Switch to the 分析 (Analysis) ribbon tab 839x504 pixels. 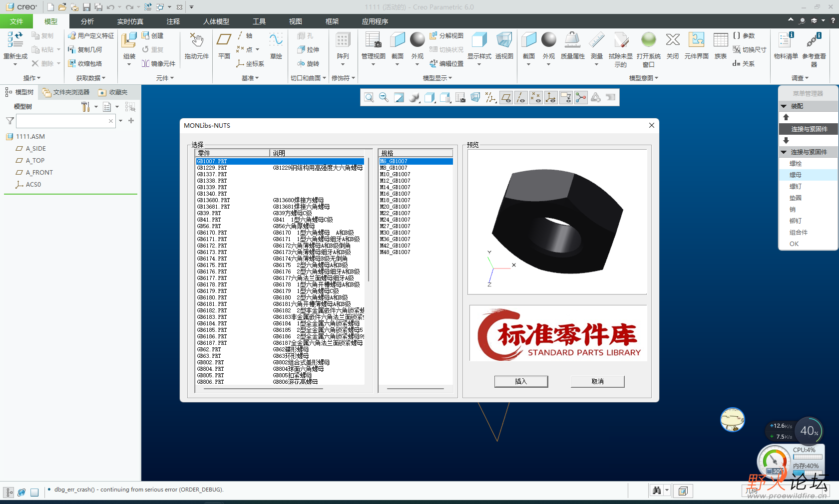pyautogui.click(x=87, y=21)
